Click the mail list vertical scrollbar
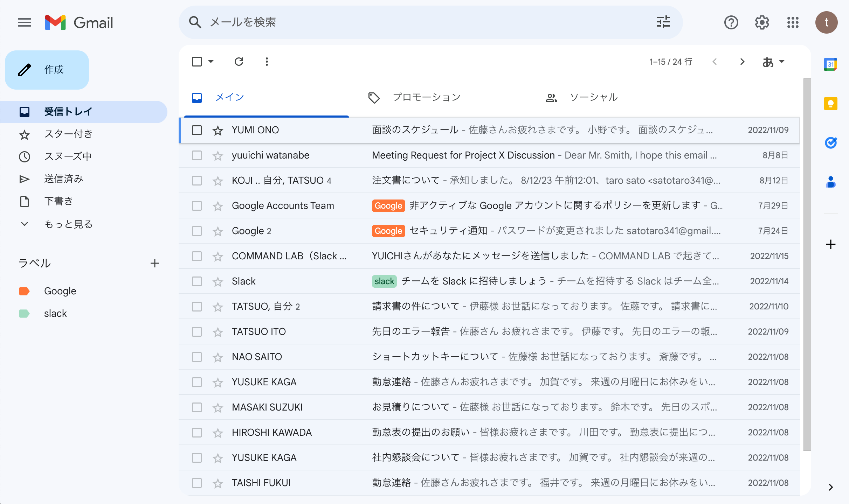The height and width of the screenshot is (504, 849). pyautogui.click(x=807, y=265)
